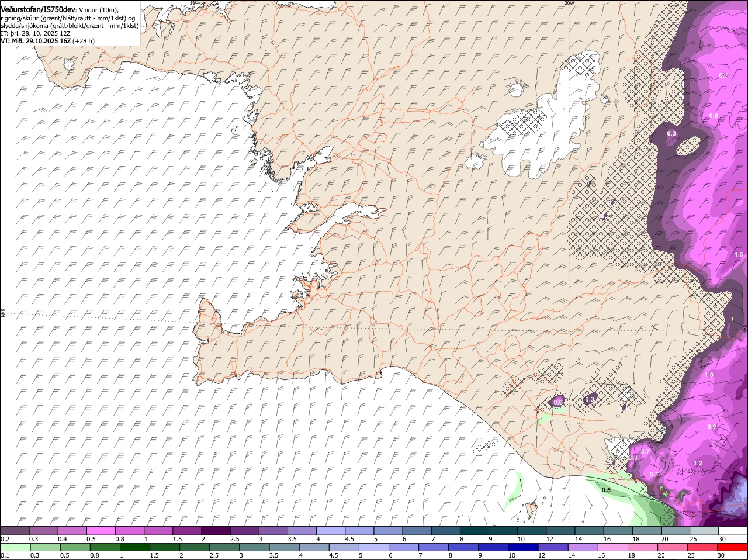Image resolution: width=748 pixels, height=560 pixels.
Task: Click the medium green 0.5–0.8 rain swatch
Action: coord(75,547)
